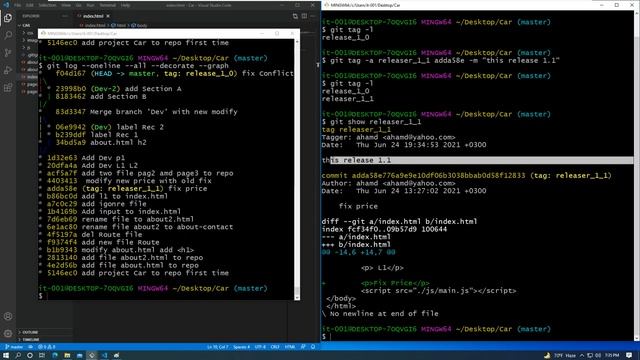The width and height of the screenshot is (640, 360).
Task: Show hidden system tray icons
Action: pyautogui.click(x=582, y=356)
